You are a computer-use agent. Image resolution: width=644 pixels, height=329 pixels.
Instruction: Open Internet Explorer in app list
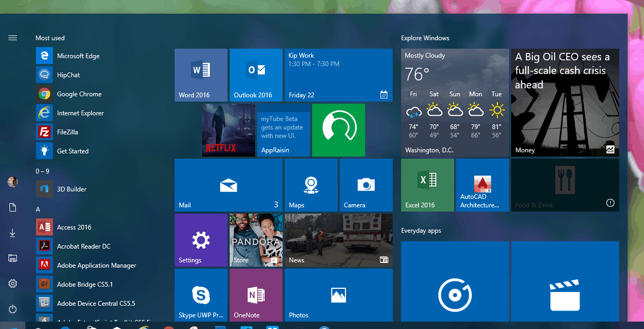click(101, 113)
